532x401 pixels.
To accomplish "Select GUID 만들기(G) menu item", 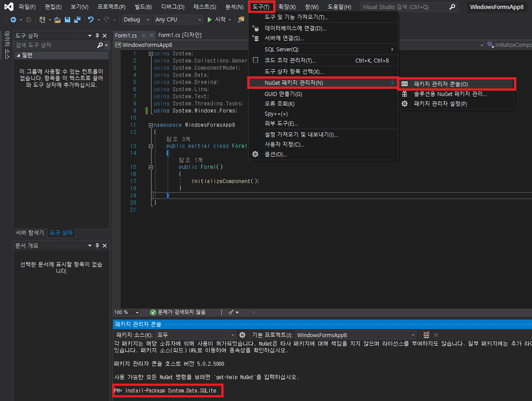I will pos(323,94).
